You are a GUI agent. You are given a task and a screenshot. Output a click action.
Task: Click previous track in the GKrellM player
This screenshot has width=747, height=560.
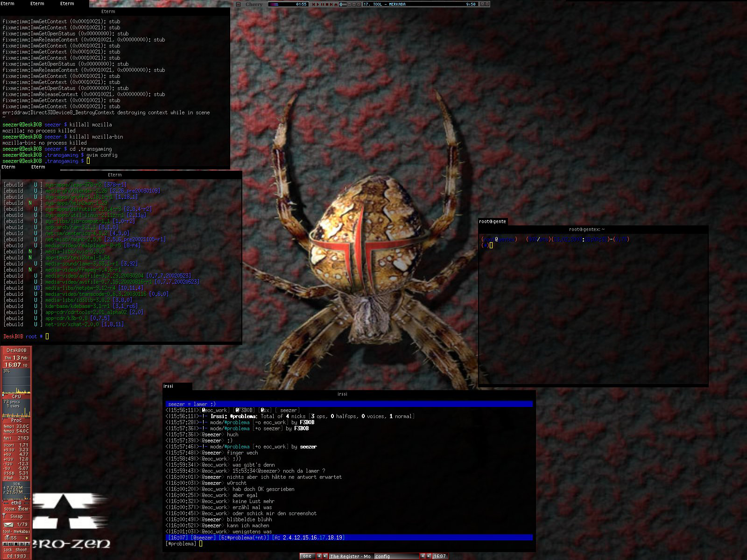5,544
